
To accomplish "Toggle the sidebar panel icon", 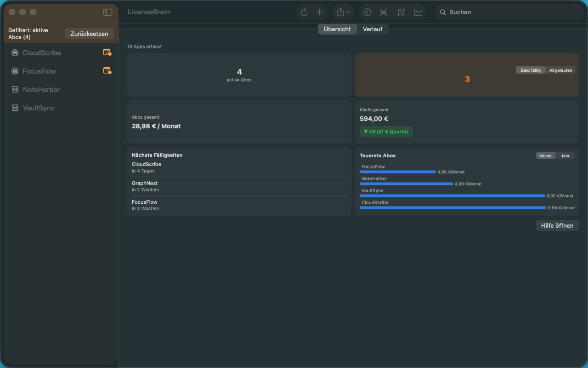I will (107, 12).
